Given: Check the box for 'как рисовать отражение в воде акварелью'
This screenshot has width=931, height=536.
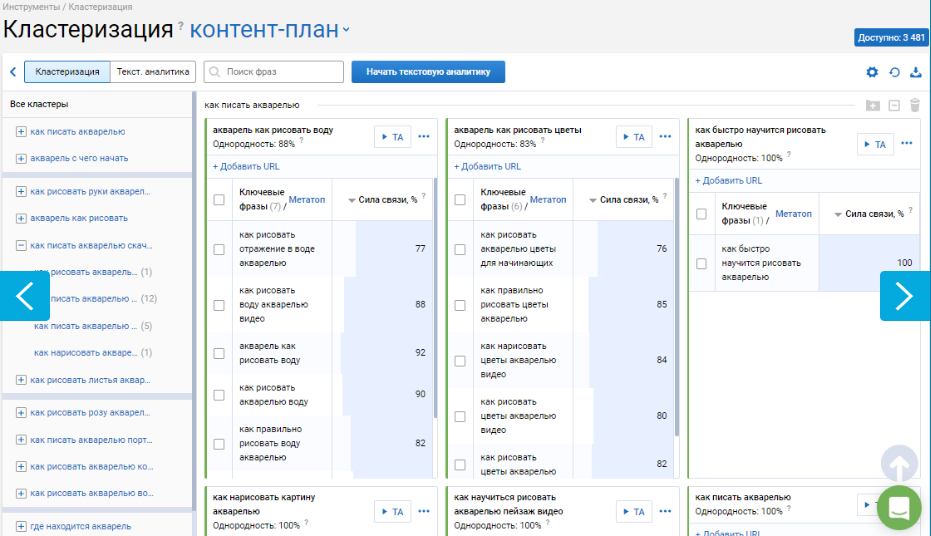Looking at the screenshot, I should coord(219,249).
